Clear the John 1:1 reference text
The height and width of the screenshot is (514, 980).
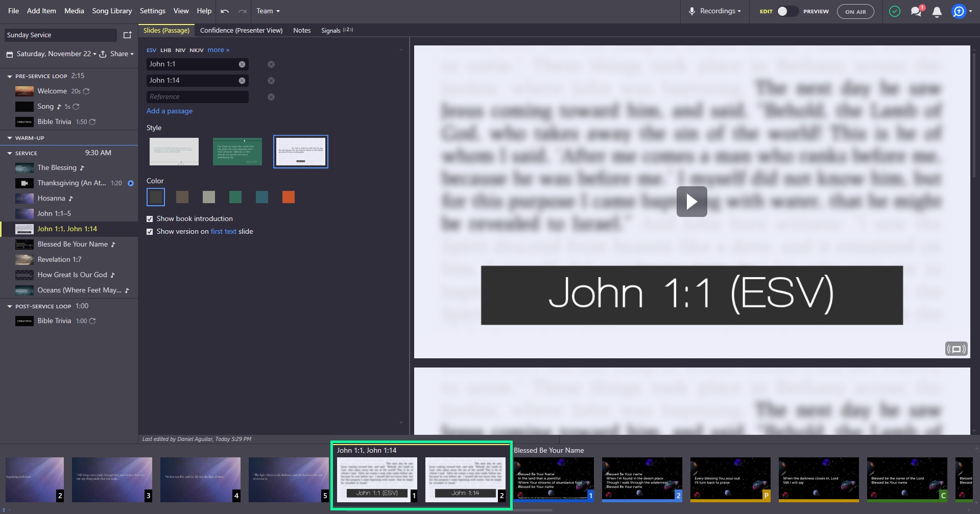coord(242,64)
